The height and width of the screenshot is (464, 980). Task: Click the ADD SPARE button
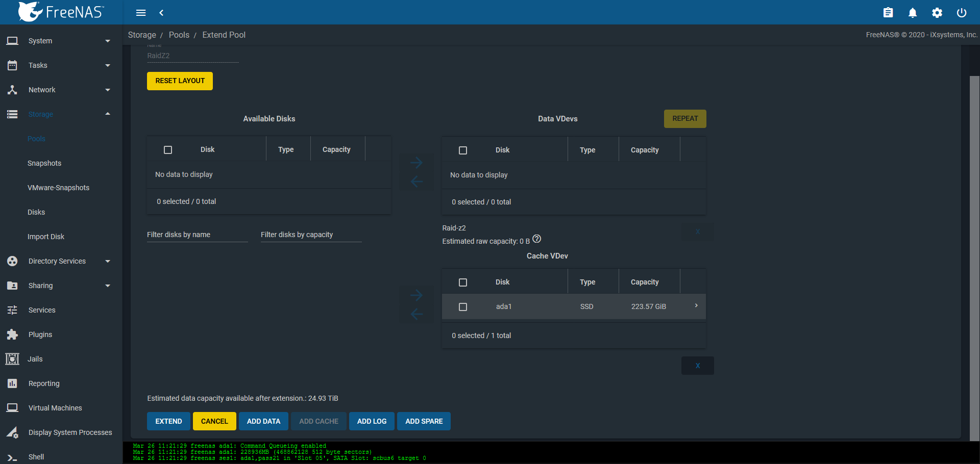click(424, 421)
